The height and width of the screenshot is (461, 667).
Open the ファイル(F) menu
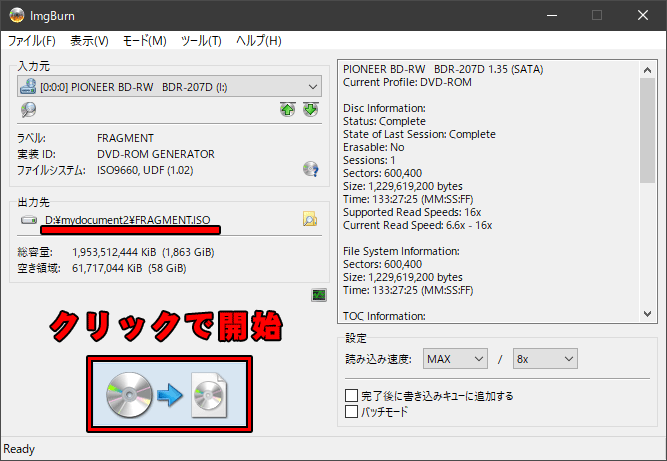pyautogui.click(x=32, y=41)
